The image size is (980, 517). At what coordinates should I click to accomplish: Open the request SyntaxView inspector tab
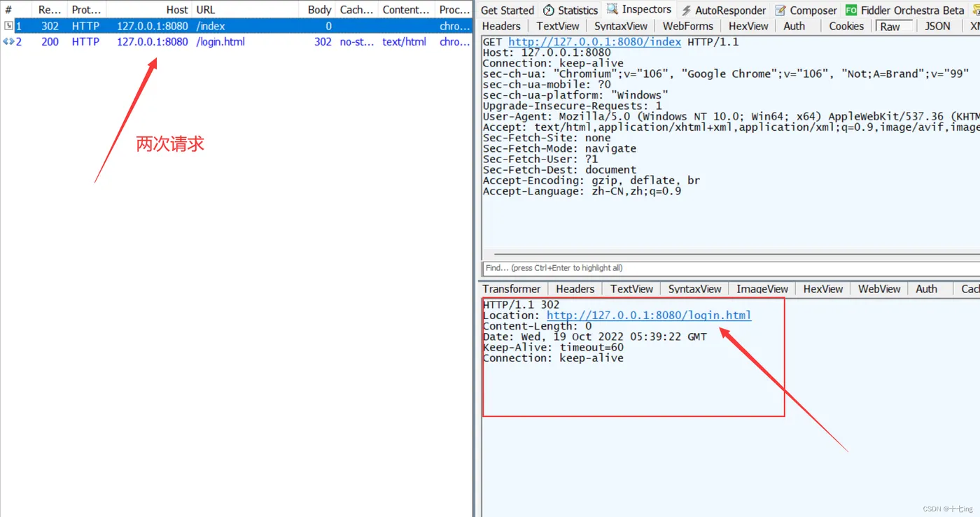pos(621,26)
